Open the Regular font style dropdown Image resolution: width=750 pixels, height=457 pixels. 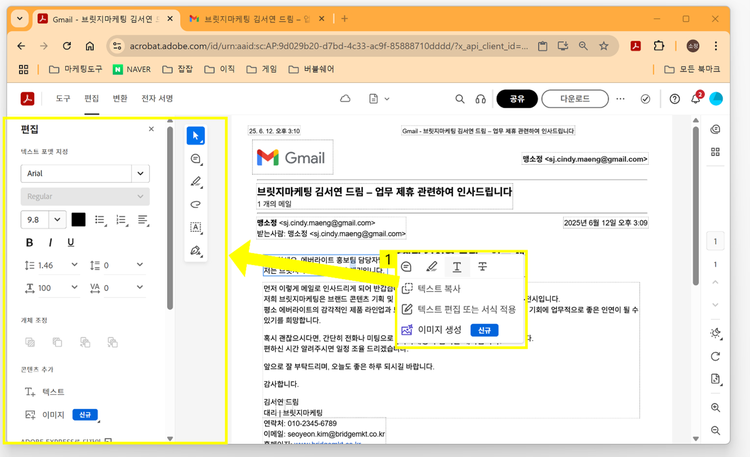pyautogui.click(x=85, y=196)
